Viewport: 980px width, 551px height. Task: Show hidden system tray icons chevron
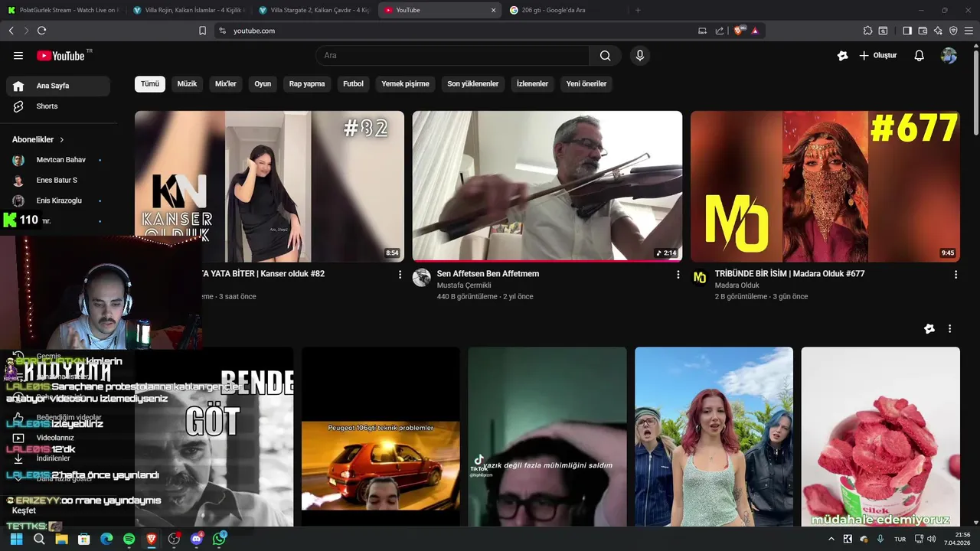point(831,539)
